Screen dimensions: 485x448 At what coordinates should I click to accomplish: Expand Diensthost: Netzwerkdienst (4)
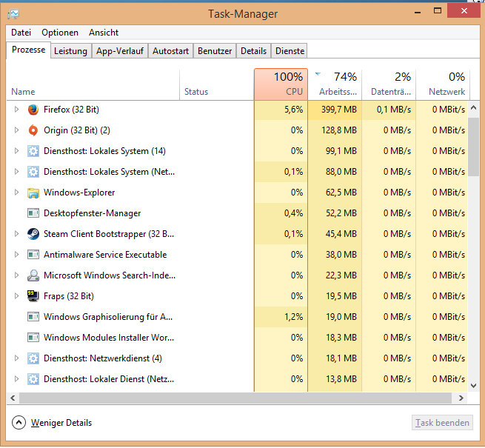(x=17, y=358)
